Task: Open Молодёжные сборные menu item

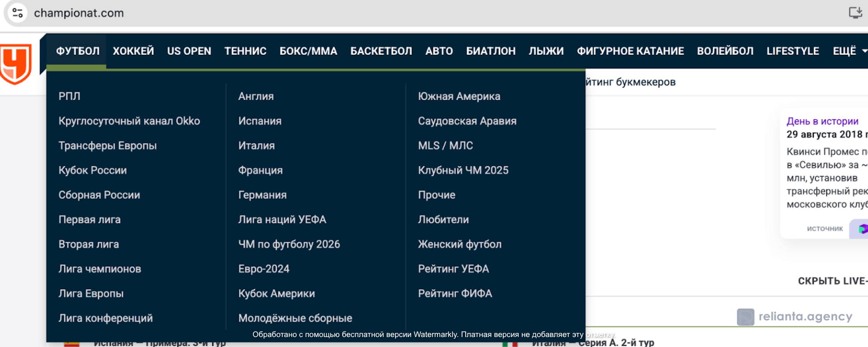Action: (x=295, y=318)
